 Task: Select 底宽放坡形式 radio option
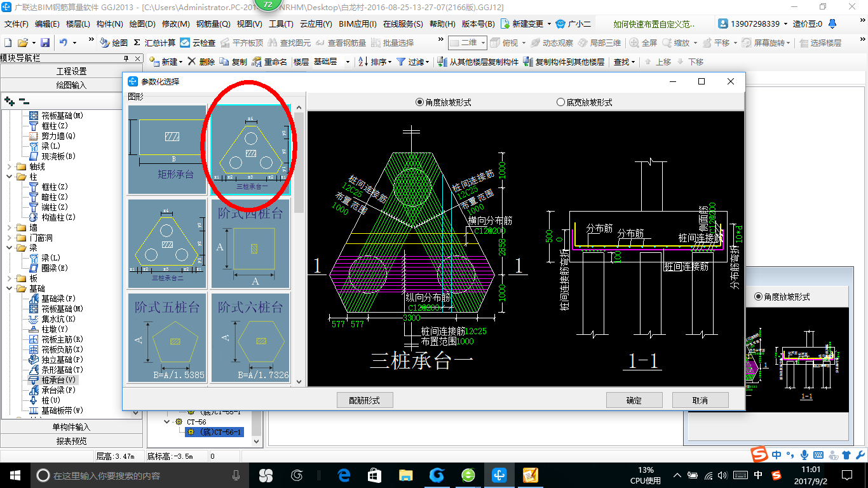[x=585, y=102]
